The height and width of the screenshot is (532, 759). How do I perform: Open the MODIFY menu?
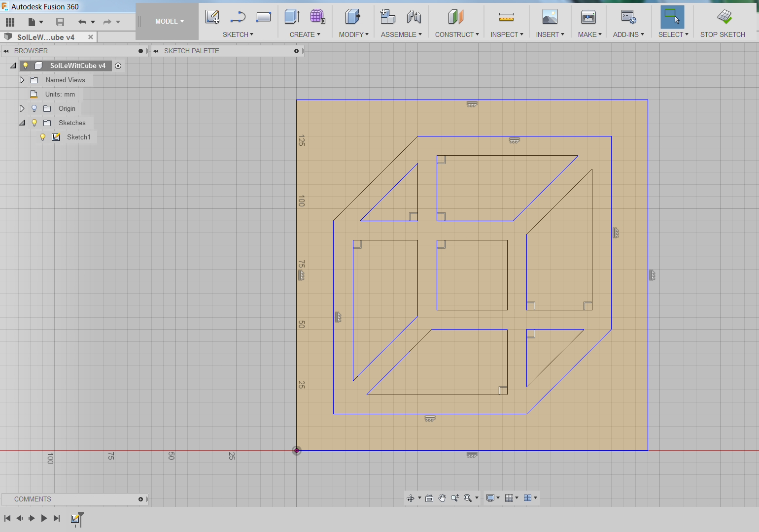pyautogui.click(x=354, y=34)
